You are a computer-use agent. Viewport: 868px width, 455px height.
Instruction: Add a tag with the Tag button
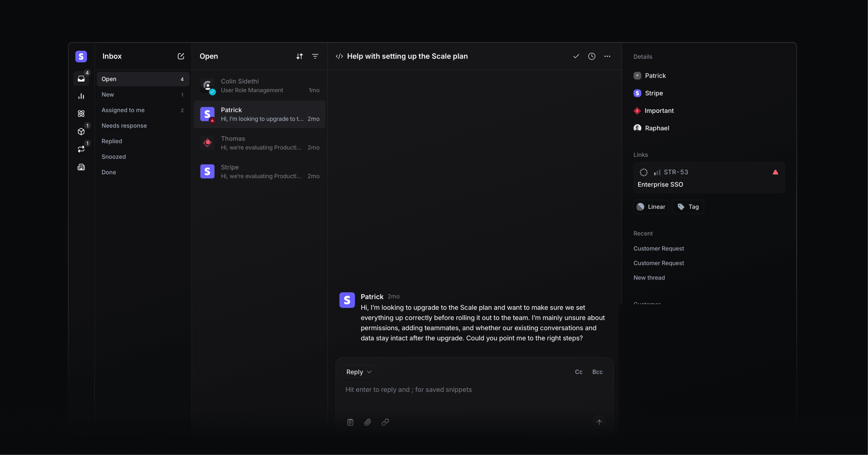(x=688, y=207)
